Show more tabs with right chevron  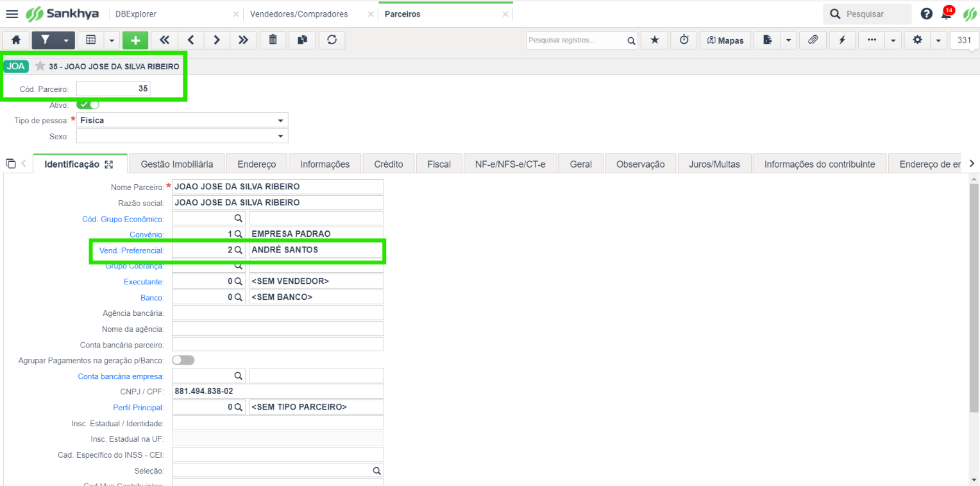click(x=972, y=163)
